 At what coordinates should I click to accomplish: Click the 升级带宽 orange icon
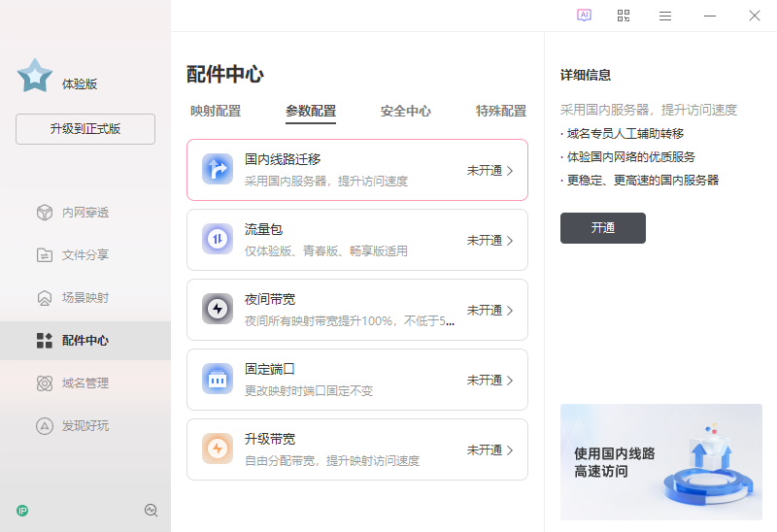pos(218,449)
